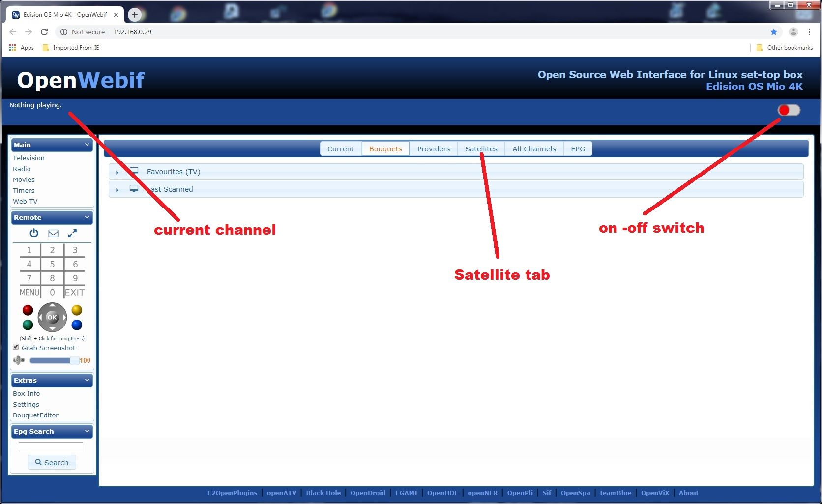Click the blue remote color button
Image resolution: width=822 pixels, height=504 pixels.
click(77, 325)
